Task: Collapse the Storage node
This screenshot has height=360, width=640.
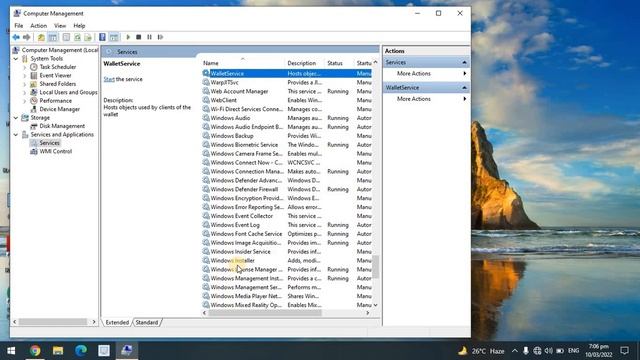Action: click(x=16, y=118)
